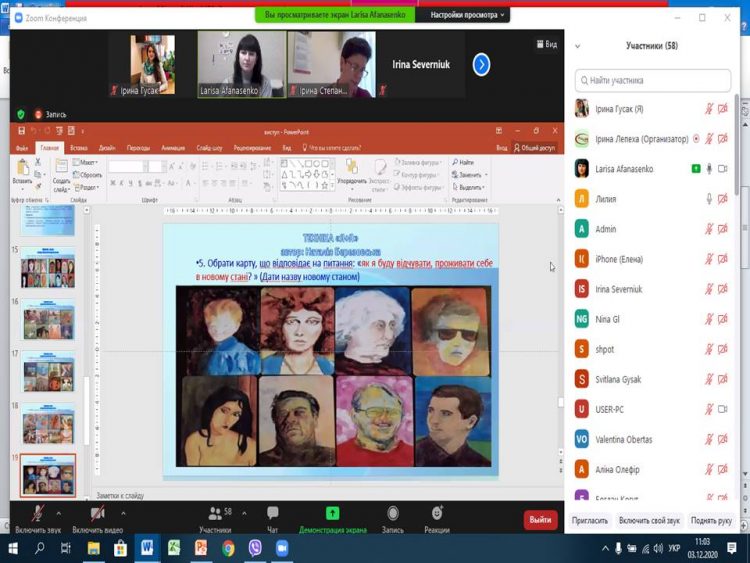The image size is (750, 563).
Task: Collapse participants panel chevron
Action: click(577, 46)
